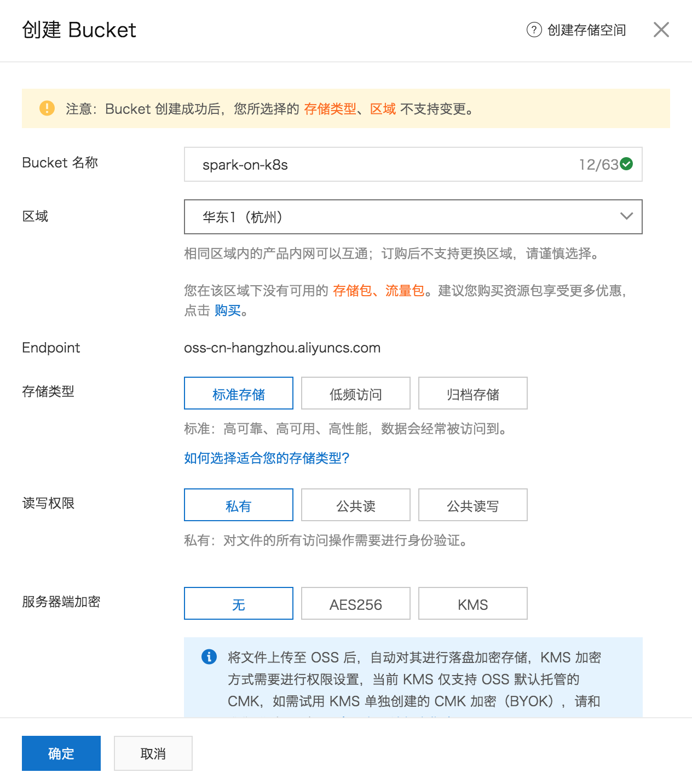Click the Bucket 名称 input field
Screen dimensions: 692x784
click(383, 164)
